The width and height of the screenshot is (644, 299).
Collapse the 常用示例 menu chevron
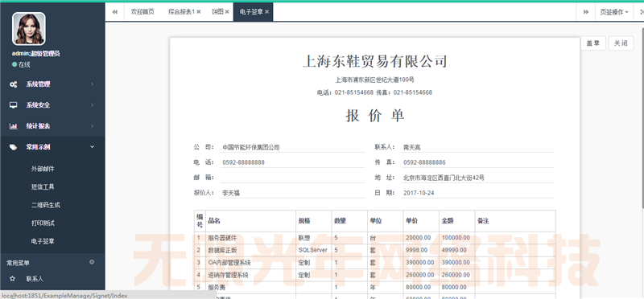pyautogui.click(x=92, y=147)
